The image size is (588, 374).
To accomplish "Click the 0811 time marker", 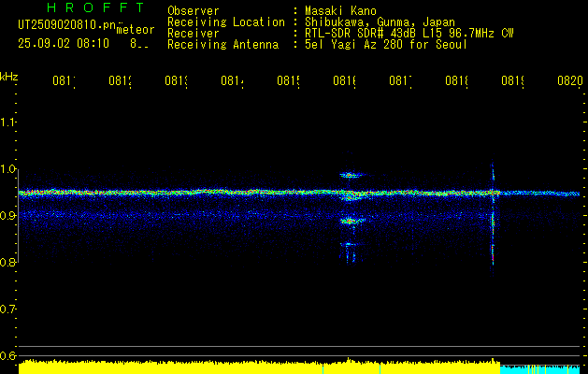I will (x=64, y=81).
